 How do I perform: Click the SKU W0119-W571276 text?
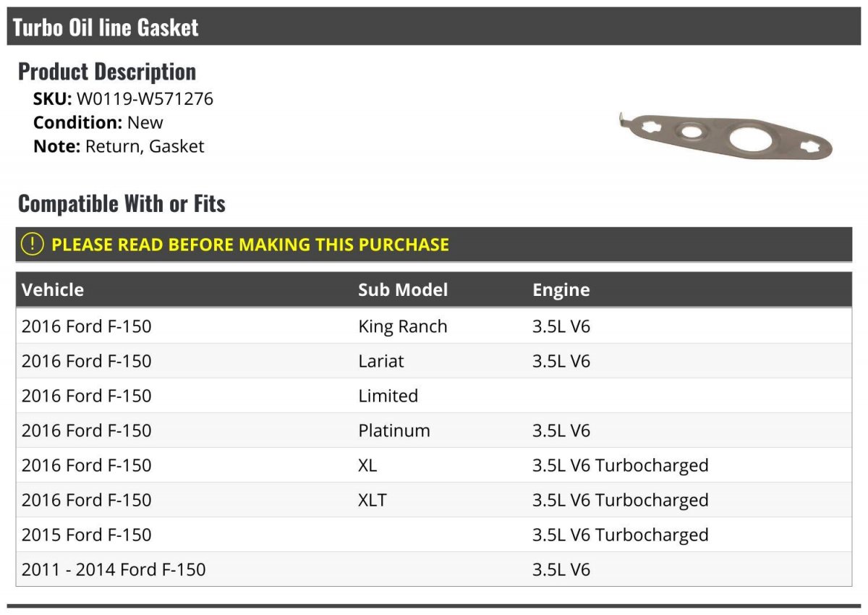pos(123,98)
